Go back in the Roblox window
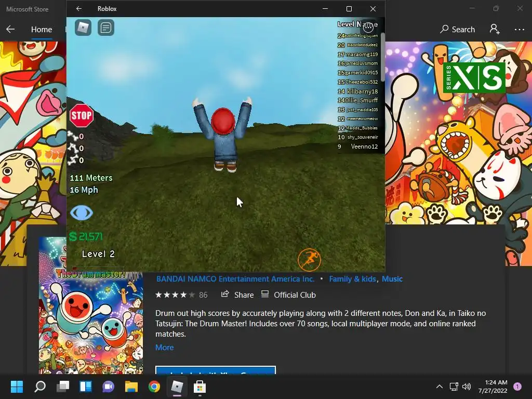This screenshot has height=399, width=532. click(x=79, y=8)
